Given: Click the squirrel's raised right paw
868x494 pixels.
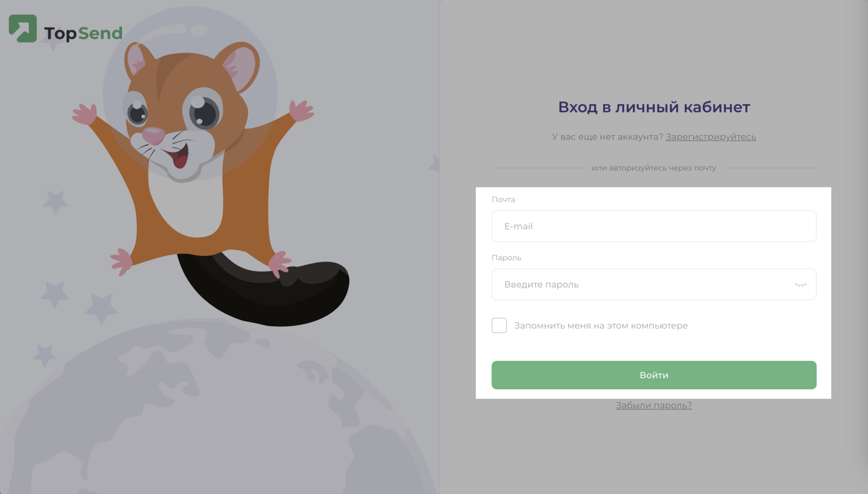Looking at the screenshot, I should (301, 110).
